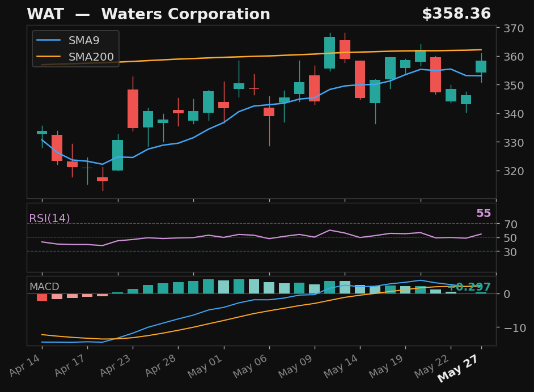534x392 pixels.
Task: Click the MACD histogram value +0.297
Action: coord(469,287)
